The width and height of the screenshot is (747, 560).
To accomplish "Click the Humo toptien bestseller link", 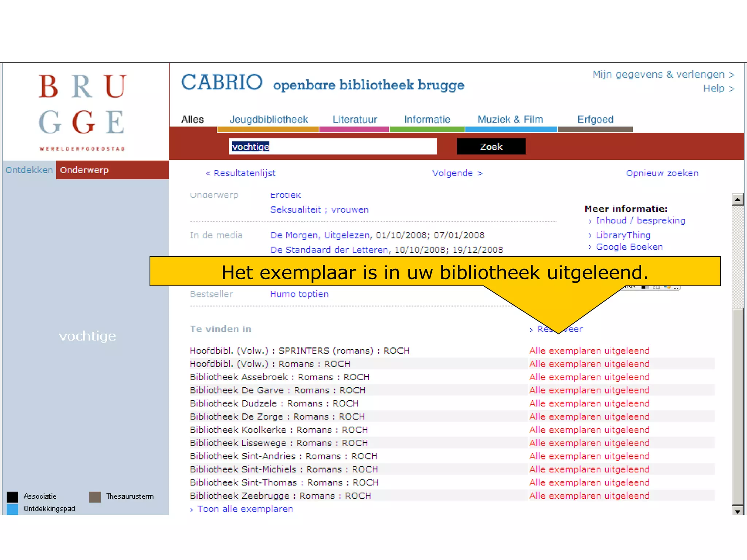I will click(x=299, y=294).
